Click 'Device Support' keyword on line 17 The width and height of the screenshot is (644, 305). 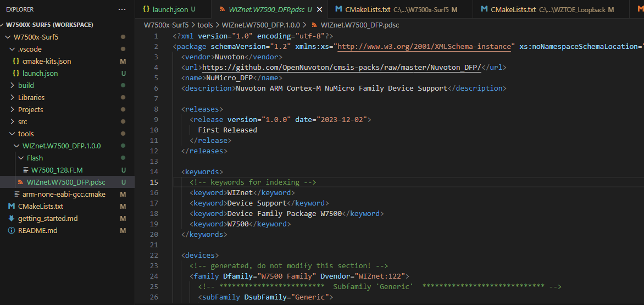(x=257, y=203)
